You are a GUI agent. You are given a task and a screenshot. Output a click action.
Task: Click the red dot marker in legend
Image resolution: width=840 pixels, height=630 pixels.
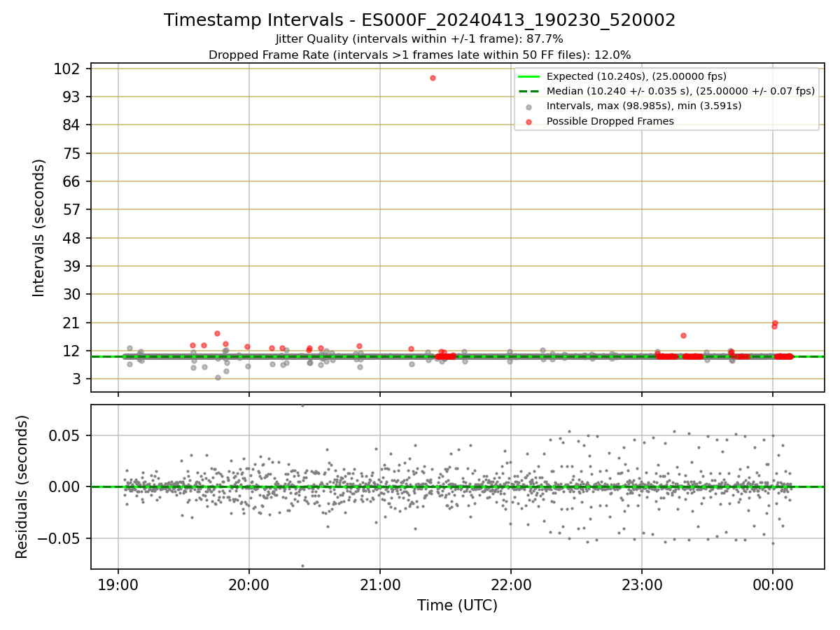click(x=529, y=122)
